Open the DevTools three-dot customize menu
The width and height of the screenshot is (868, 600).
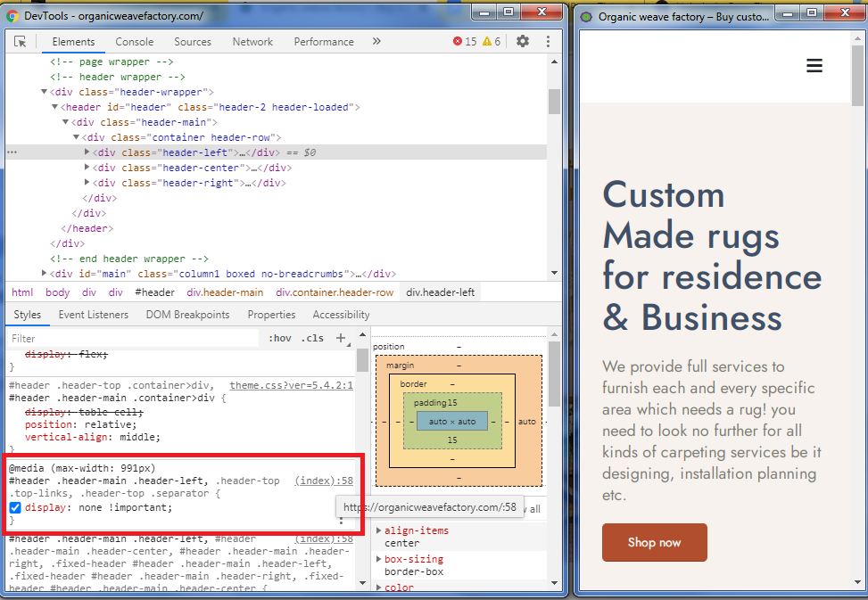548,42
